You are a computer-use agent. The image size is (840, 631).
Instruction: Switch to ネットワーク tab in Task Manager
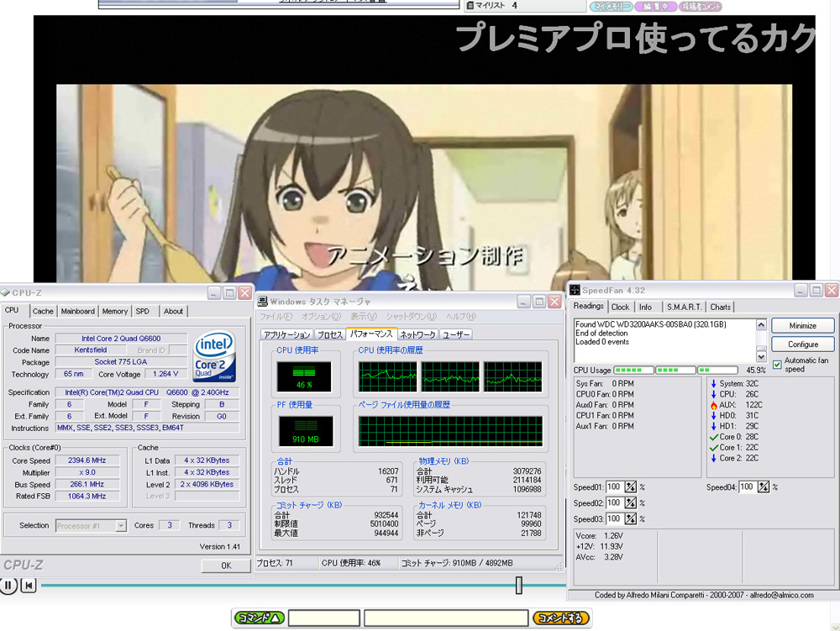tap(417, 334)
